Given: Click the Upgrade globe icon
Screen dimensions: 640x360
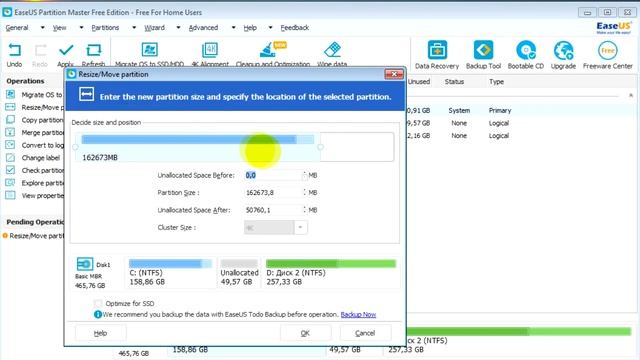Looking at the screenshot, I should tap(563, 50).
